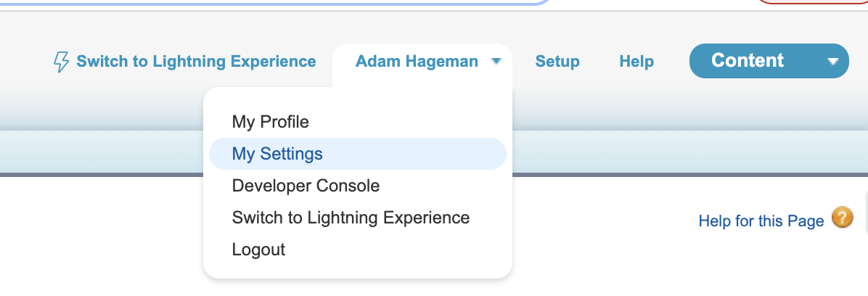Log out using the Logout entry

(258, 250)
